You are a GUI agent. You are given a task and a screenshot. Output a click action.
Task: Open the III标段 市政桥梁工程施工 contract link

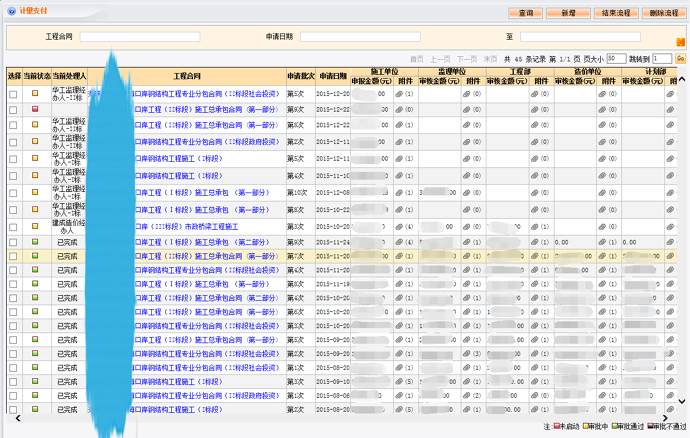(188, 224)
